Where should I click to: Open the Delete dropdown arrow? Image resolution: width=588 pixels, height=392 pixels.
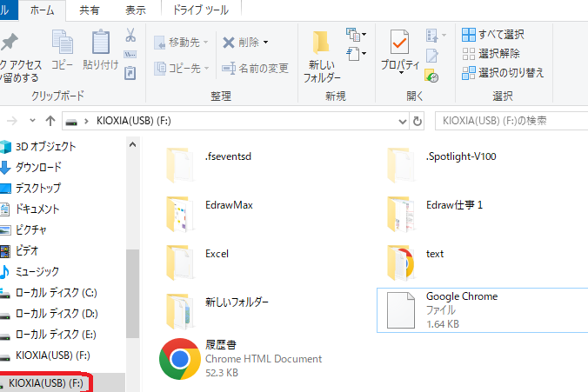(x=265, y=42)
